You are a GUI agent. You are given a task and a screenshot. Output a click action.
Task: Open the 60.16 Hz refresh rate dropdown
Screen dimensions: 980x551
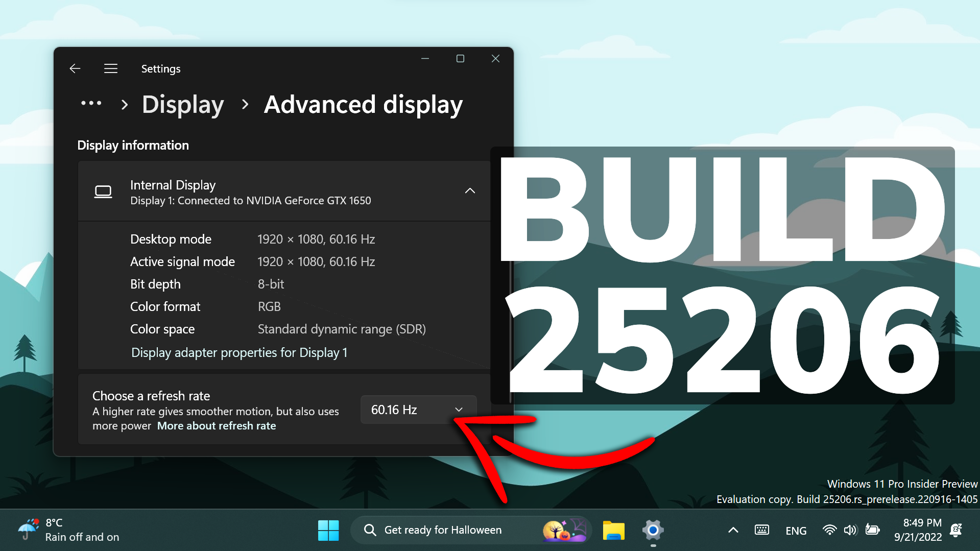(x=418, y=410)
